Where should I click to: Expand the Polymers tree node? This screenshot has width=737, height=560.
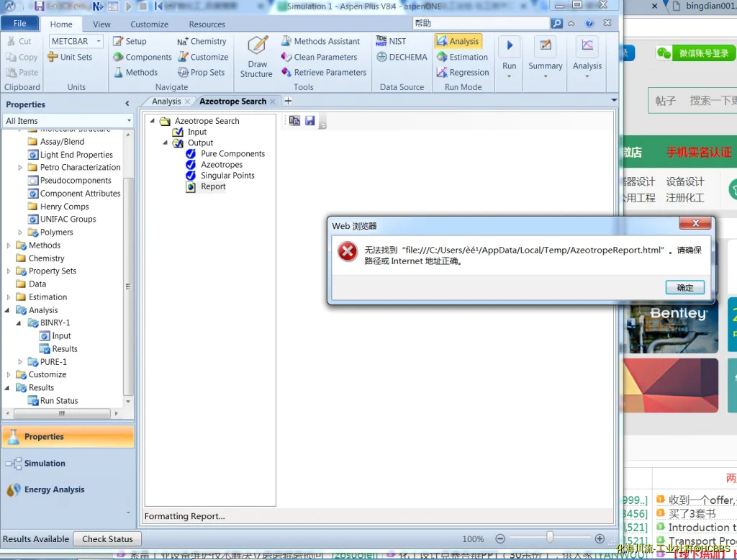click(x=19, y=232)
